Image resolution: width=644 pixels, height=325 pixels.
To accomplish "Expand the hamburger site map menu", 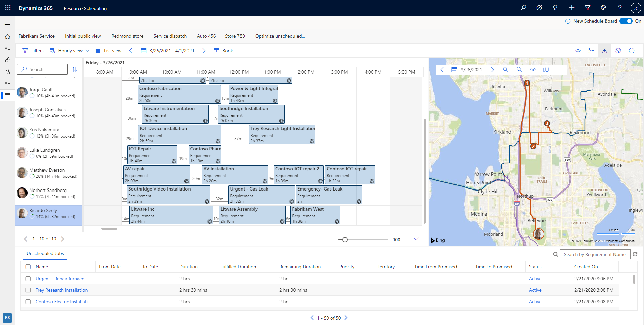I will (x=7, y=23).
